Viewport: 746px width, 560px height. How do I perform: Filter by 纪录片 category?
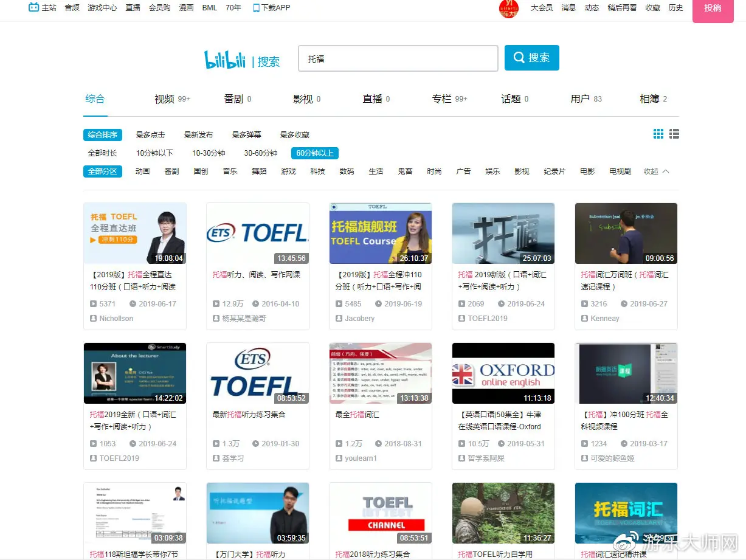coord(554,171)
